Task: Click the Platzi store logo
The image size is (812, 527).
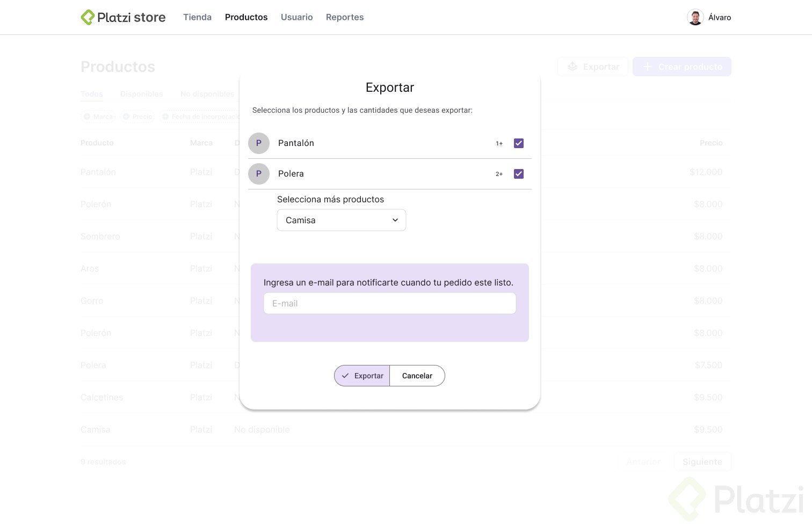Action: (123, 17)
